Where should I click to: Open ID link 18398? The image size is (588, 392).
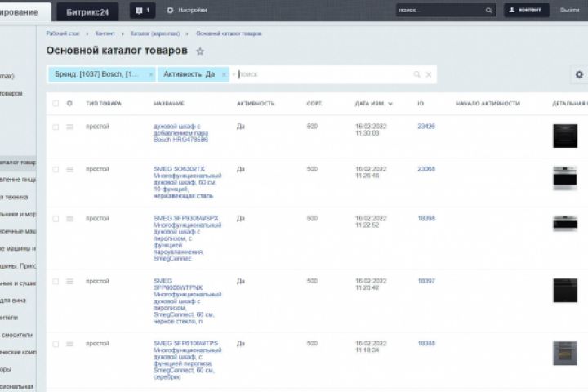point(426,218)
